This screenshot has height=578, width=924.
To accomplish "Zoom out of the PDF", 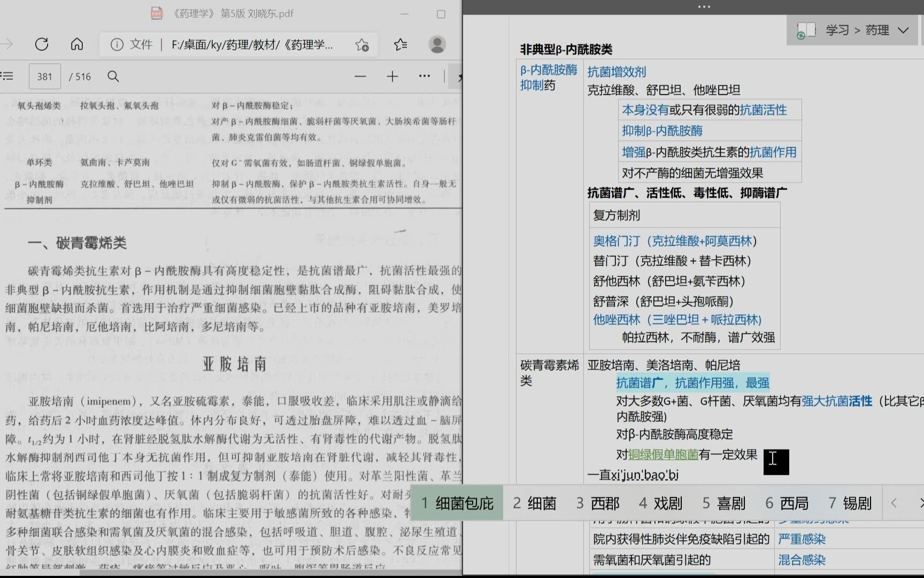I will pyautogui.click(x=360, y=77).
